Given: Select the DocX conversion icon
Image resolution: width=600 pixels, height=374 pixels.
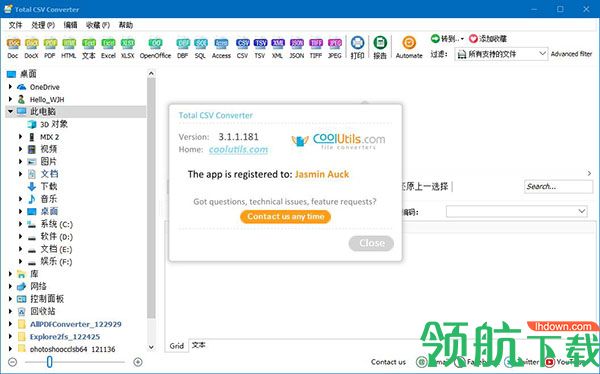Looking at the screenshot, I should tap(31, 43).
